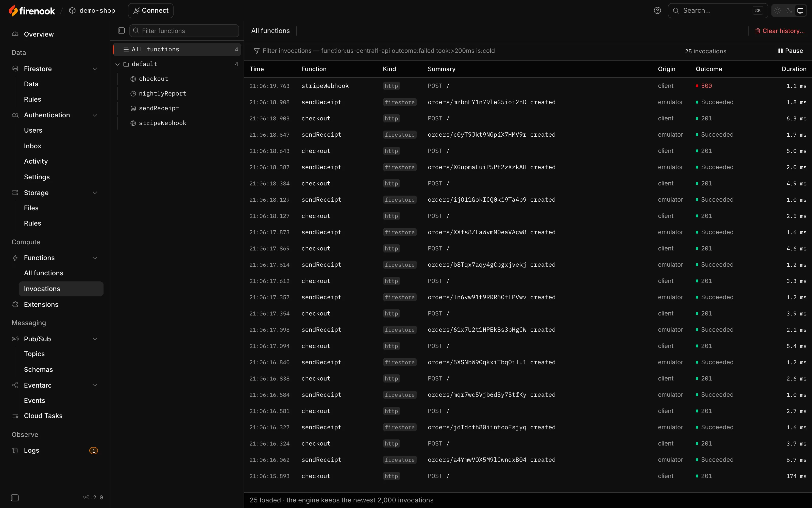Collapse the Functions section chevron

point(95,258)
